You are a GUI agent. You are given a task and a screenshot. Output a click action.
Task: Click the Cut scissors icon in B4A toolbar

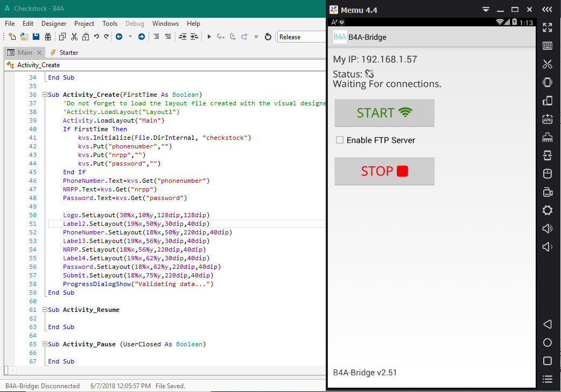tap(74, 37)
